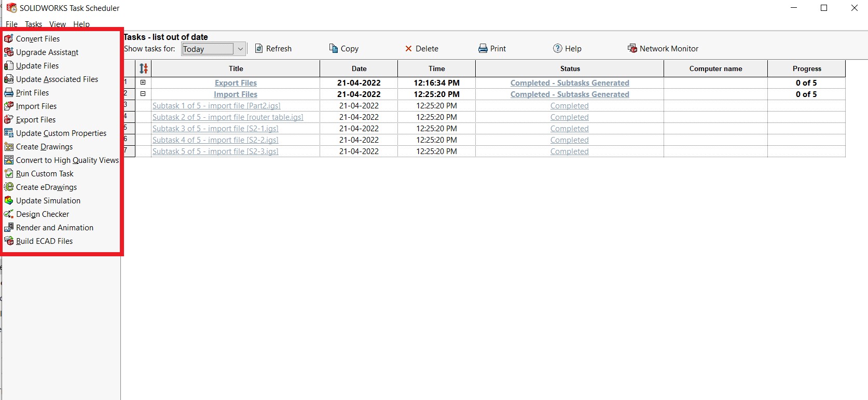Expand the Export Files task row

tap(143, 82)
